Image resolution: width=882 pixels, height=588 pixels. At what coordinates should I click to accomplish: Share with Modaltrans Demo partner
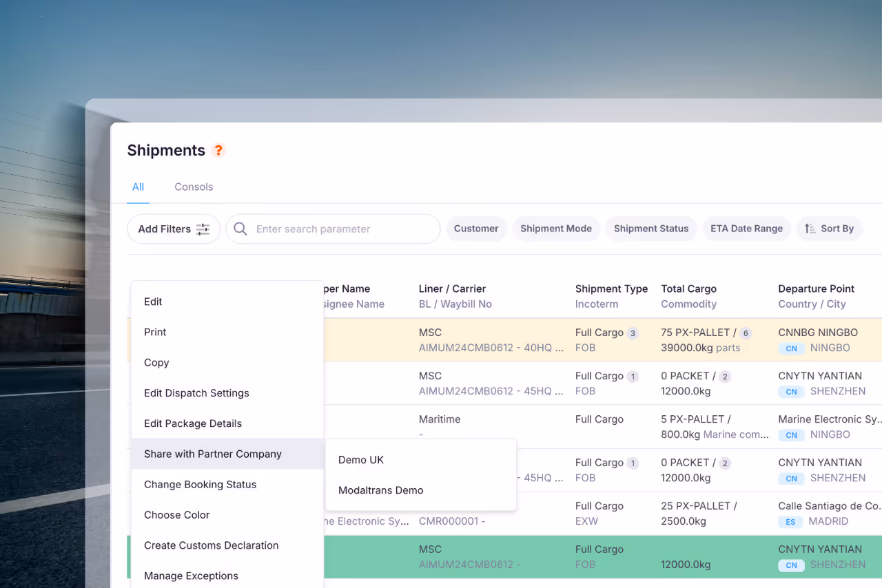click(421, 490)
